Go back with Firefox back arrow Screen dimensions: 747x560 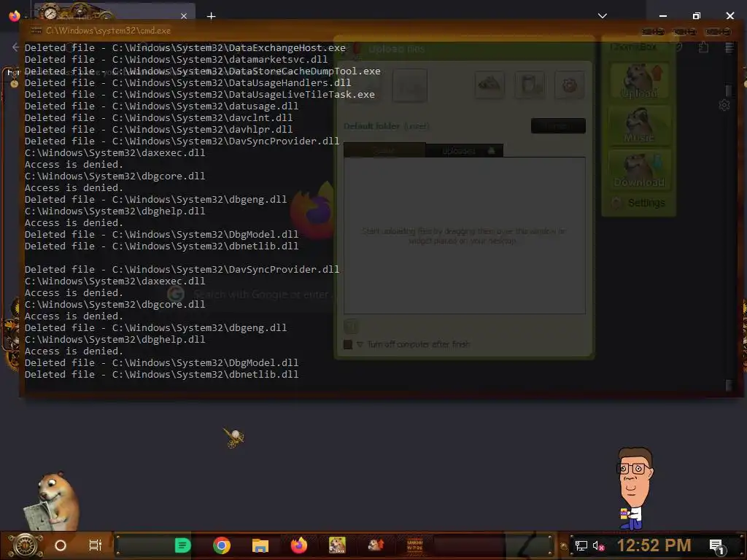pyautogui.click(x=15, y=47)
